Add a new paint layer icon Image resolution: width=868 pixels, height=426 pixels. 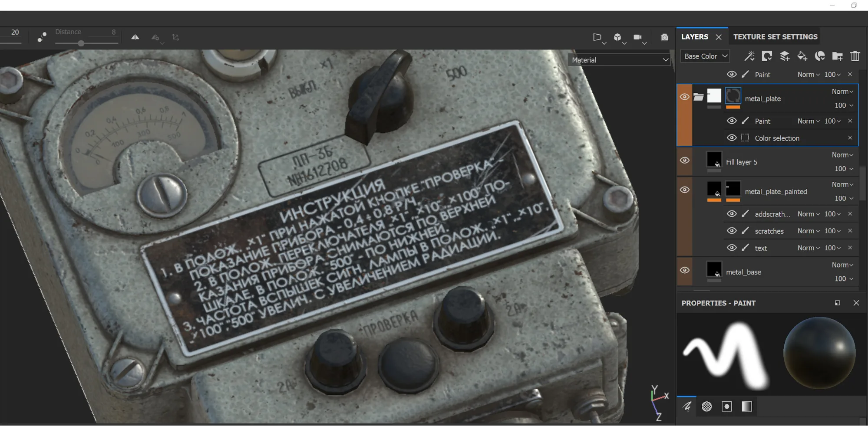pyautogui.click(x=785, y=56)
